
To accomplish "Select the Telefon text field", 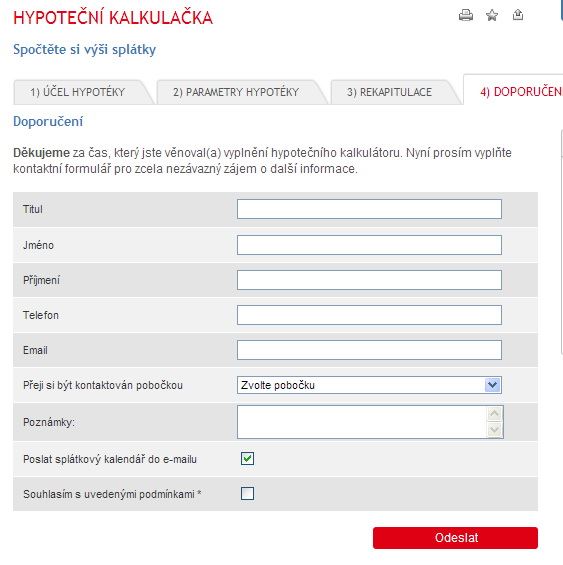I will pyautogui.click(x=369, y=315).
